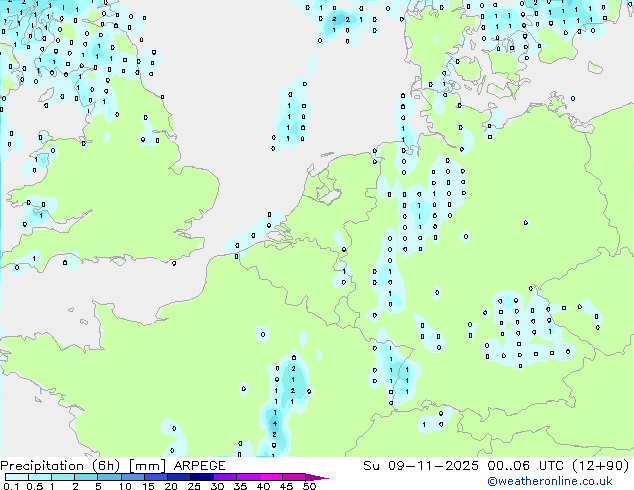Click the 'Su 09-11-2025' date text
634x490 pixels.
(x=421, y=466)
